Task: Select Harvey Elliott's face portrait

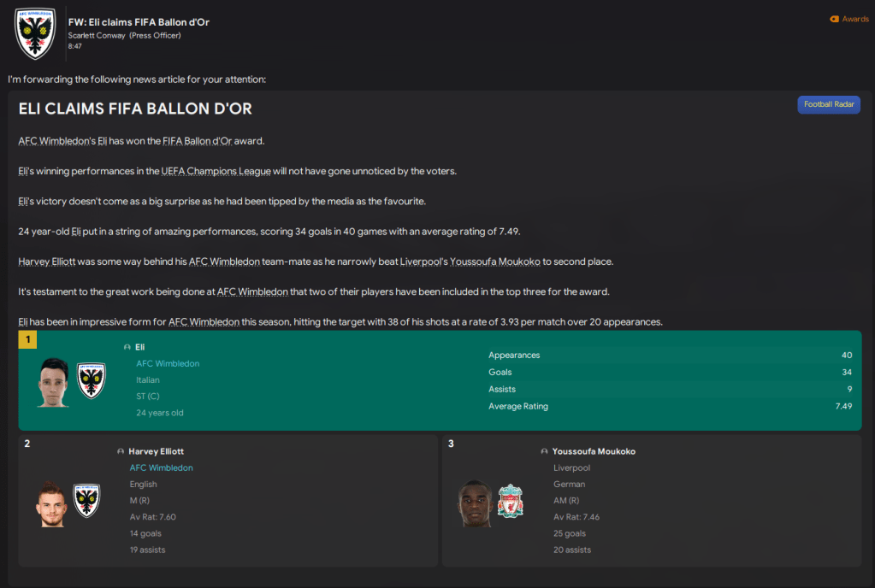Action: pos(50,503)
